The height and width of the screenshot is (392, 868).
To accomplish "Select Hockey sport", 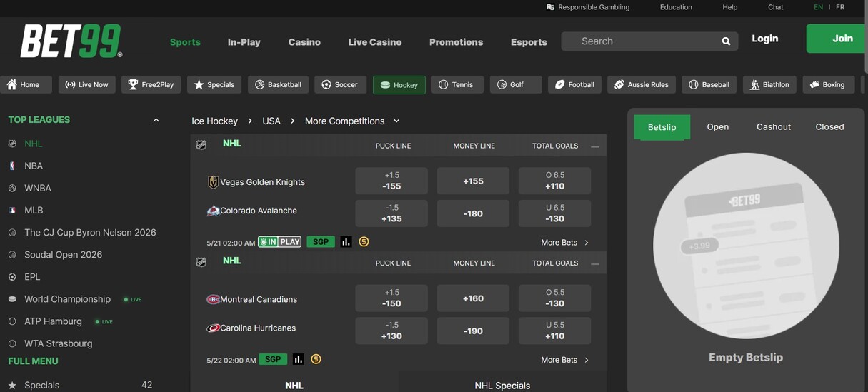I will 399,85.
